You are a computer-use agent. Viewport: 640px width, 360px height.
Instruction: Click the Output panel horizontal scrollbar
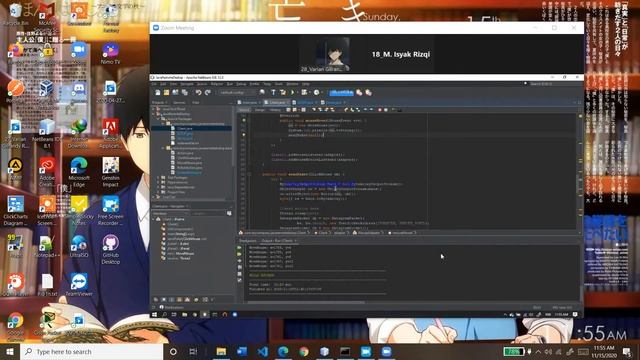pos(306,302)
